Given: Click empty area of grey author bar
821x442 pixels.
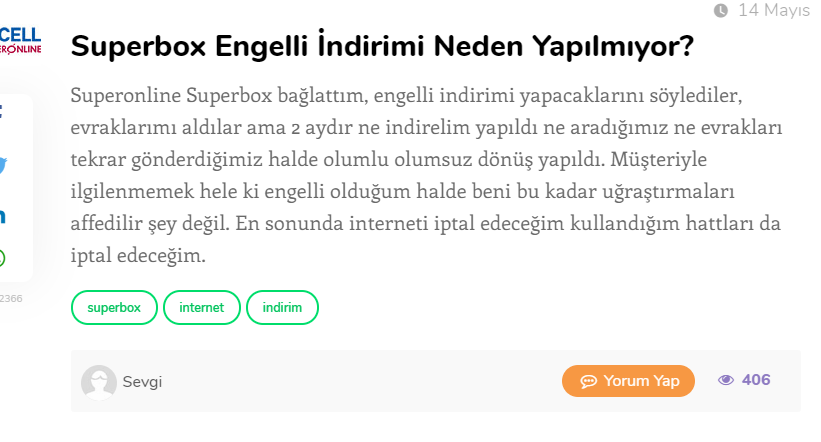Looking at the screenshot, I should pos(361,381).
